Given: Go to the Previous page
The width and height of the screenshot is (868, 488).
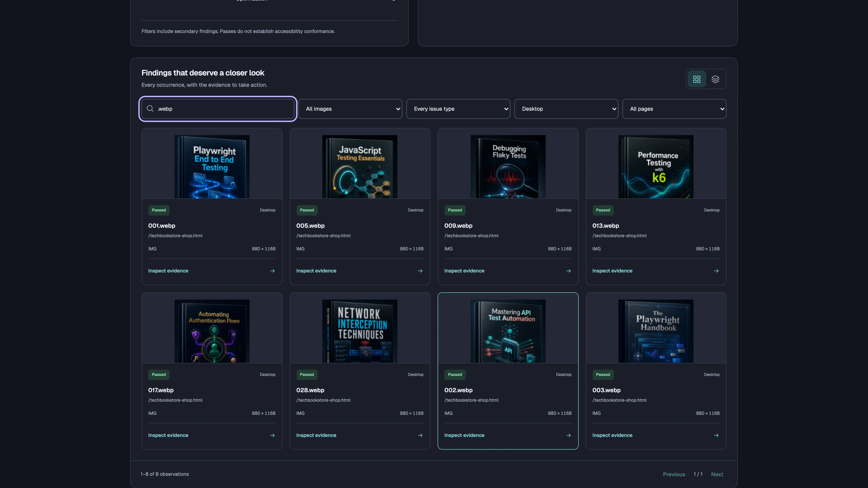Looking at the screenshot, I should [x=674, y=474].
